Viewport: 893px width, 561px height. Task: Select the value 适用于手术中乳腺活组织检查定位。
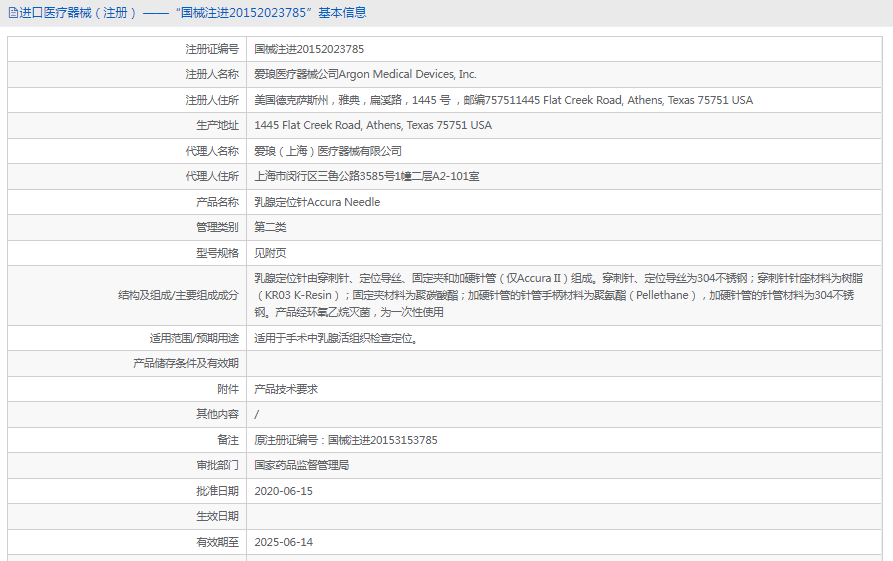click(x=337, y=338)
